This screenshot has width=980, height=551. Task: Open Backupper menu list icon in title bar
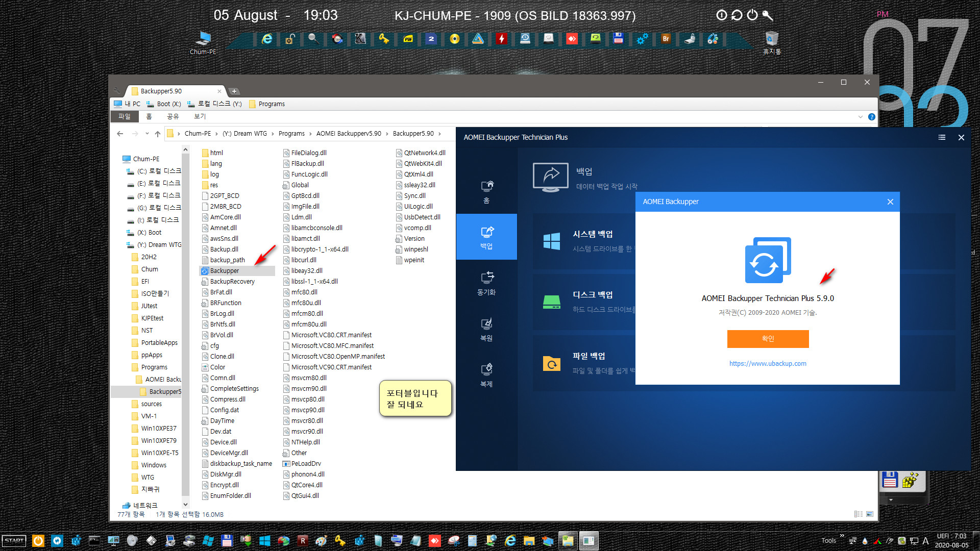[x=942, y=137]
